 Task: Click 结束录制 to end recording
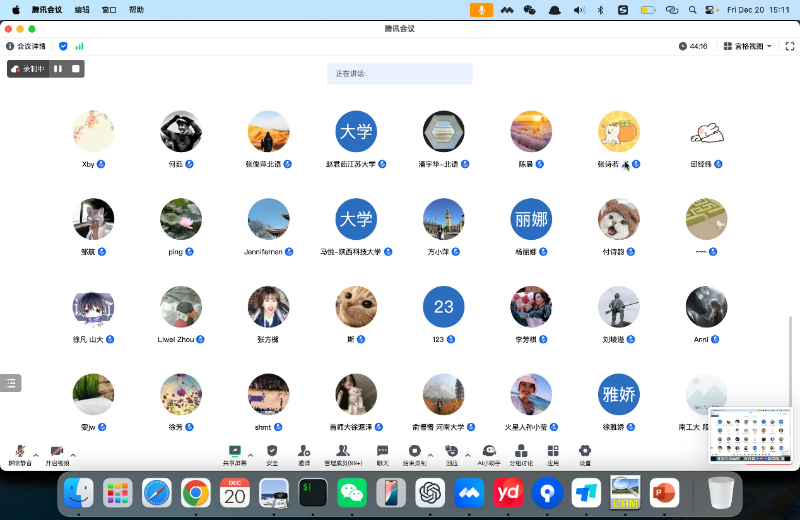click(x=414, y=455)
